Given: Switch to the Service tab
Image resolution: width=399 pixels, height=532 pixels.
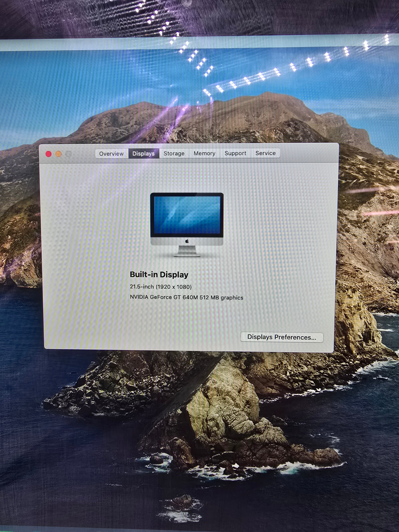Looking at the screenshot, I should click(x=265, y=153).
